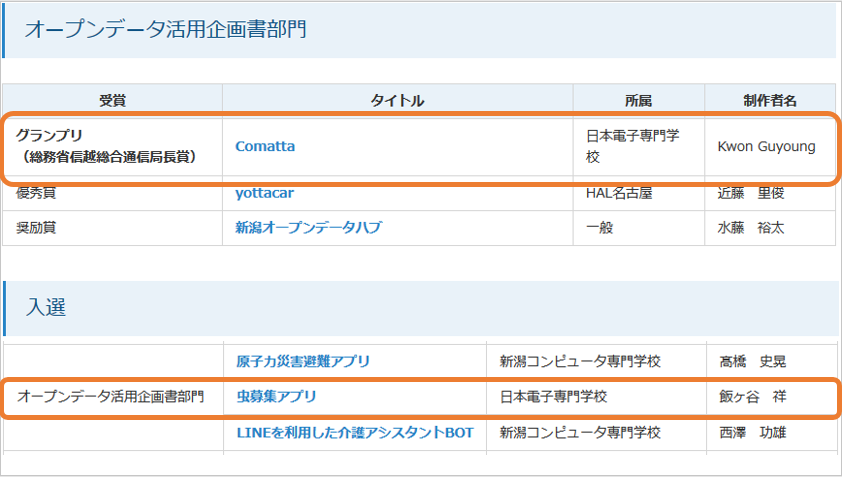842x477 pixels.
Task: Click the 制作者名 column header
Action: coord(769,100)
